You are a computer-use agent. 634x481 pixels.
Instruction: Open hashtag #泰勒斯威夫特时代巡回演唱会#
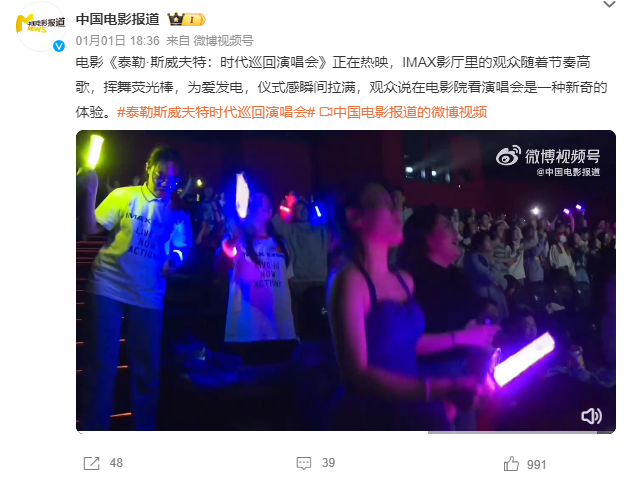point(216,112)
